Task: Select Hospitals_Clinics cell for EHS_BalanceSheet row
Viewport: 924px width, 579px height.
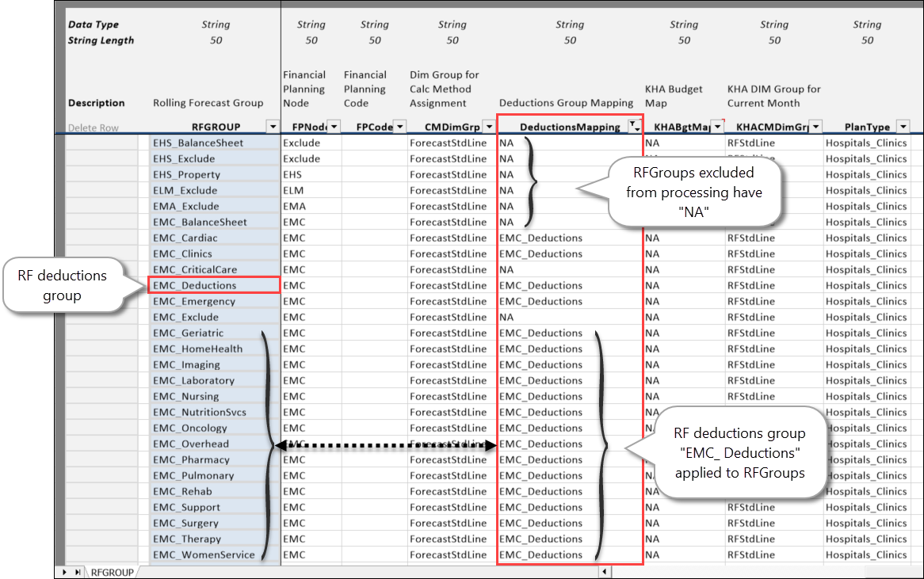Action: click(866, 143)
